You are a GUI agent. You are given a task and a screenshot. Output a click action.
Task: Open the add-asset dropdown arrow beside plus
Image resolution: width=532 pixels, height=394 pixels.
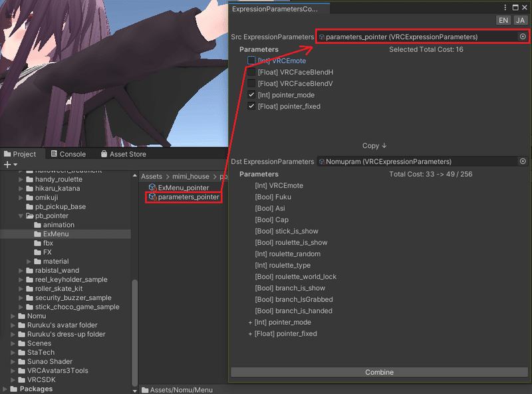click(15, 165)
